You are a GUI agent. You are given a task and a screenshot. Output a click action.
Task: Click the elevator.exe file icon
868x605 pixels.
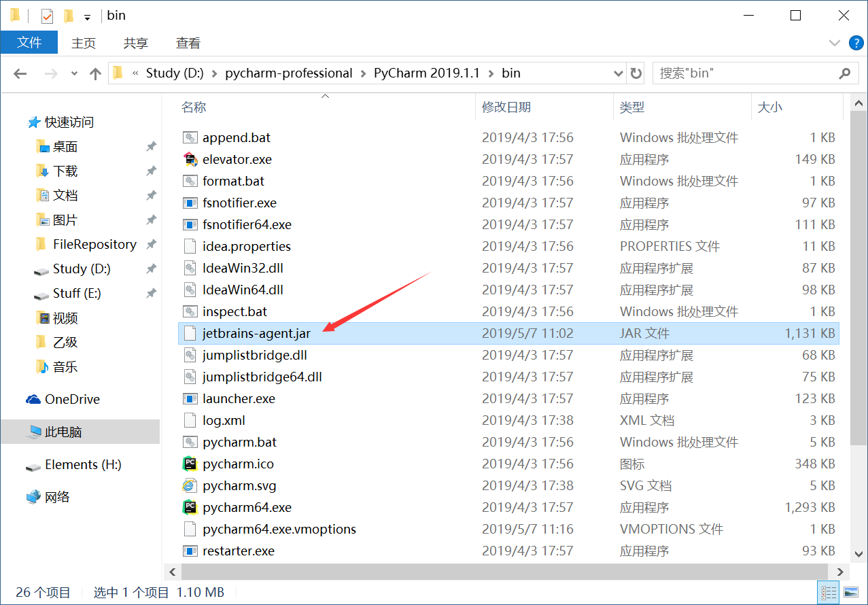(x=190, y=159)
